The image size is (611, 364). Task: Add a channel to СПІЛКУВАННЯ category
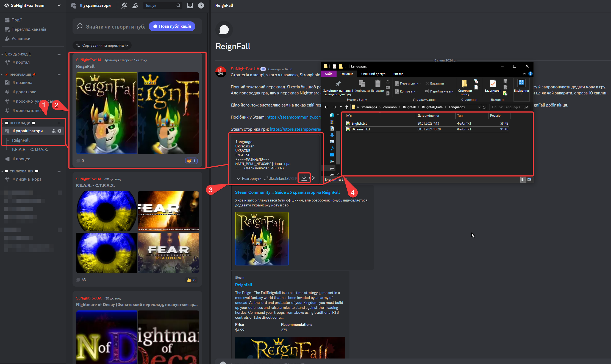pyautogui.click(x=59, y=171)
